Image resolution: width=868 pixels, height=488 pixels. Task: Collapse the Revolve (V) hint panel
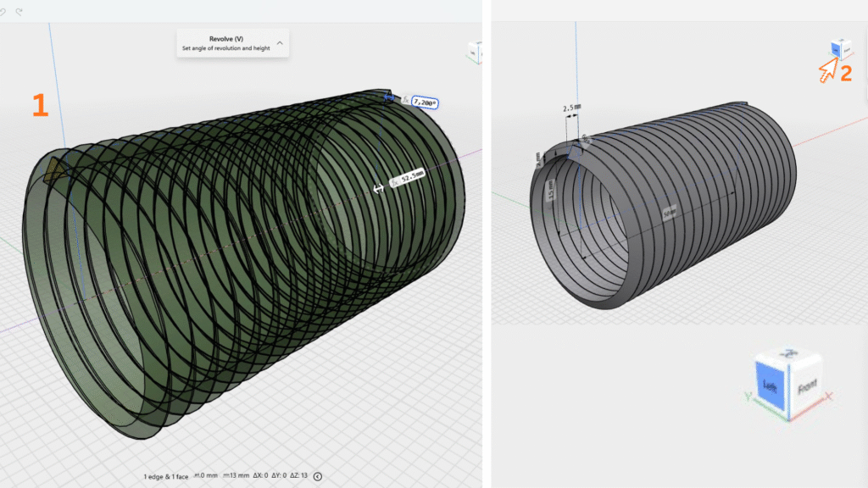click(280, 42)
